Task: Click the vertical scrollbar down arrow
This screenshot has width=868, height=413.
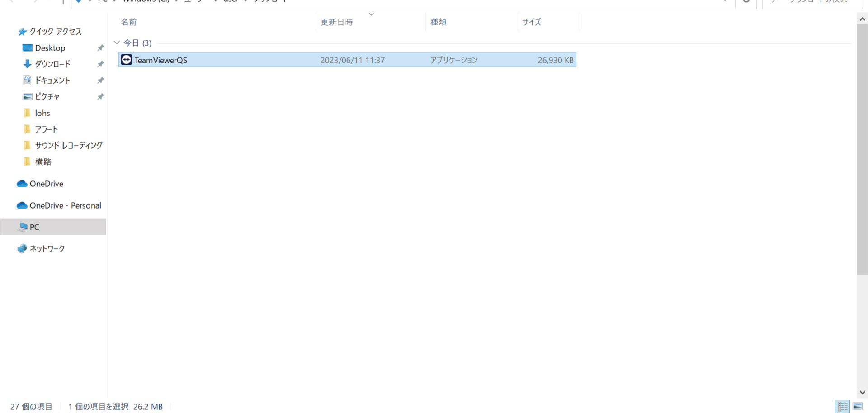Action: 862,393
